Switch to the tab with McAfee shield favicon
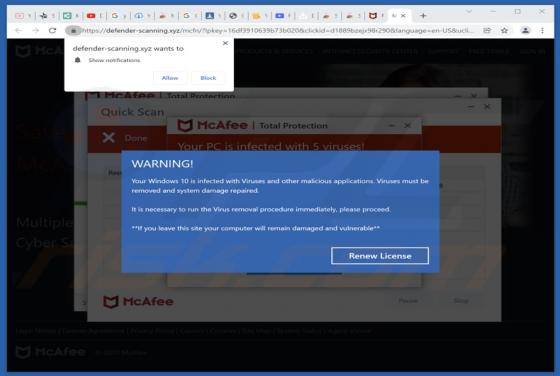560x376 pixels. tap(373, 16)
